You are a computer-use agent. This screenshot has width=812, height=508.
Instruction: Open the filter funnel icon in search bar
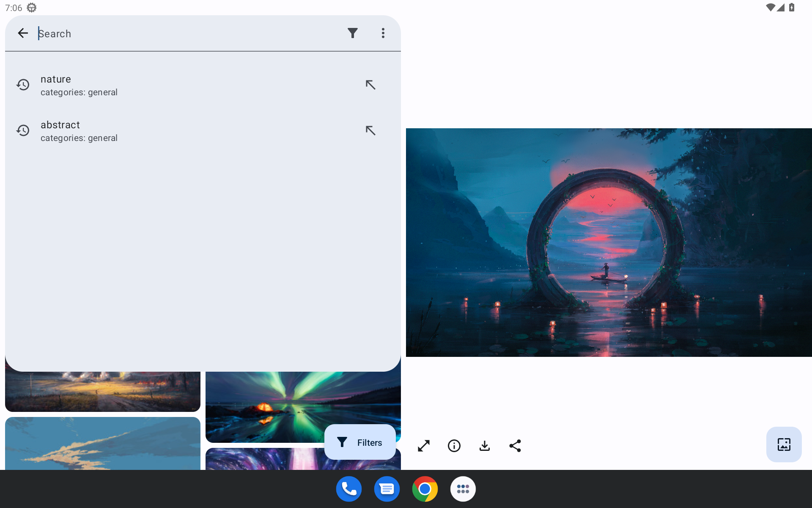(x=352, y=33)
